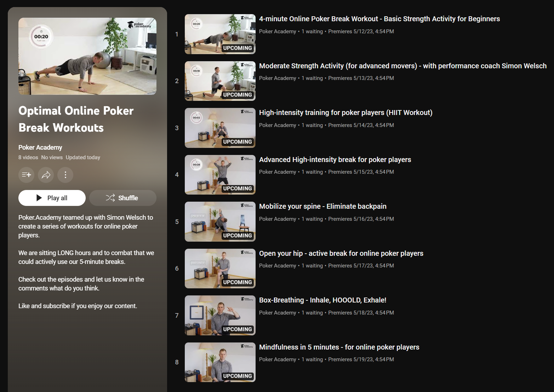Click the Shuffle button
The height and width of the screenshot is (392, 554).
point(122,198)
